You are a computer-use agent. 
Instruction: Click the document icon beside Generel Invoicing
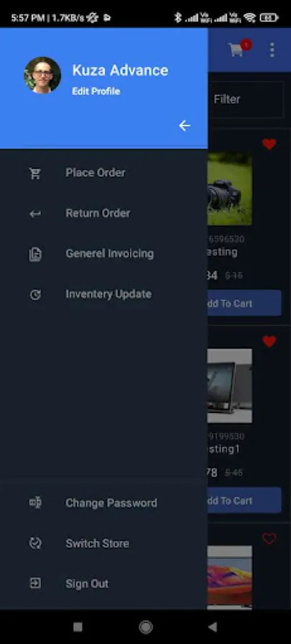click(x=35, y=254)
